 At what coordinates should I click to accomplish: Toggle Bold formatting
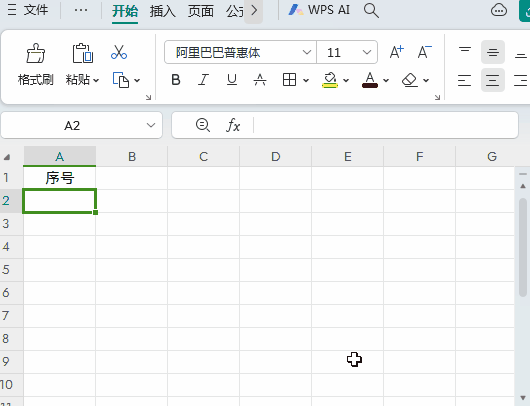click(176, 80)
